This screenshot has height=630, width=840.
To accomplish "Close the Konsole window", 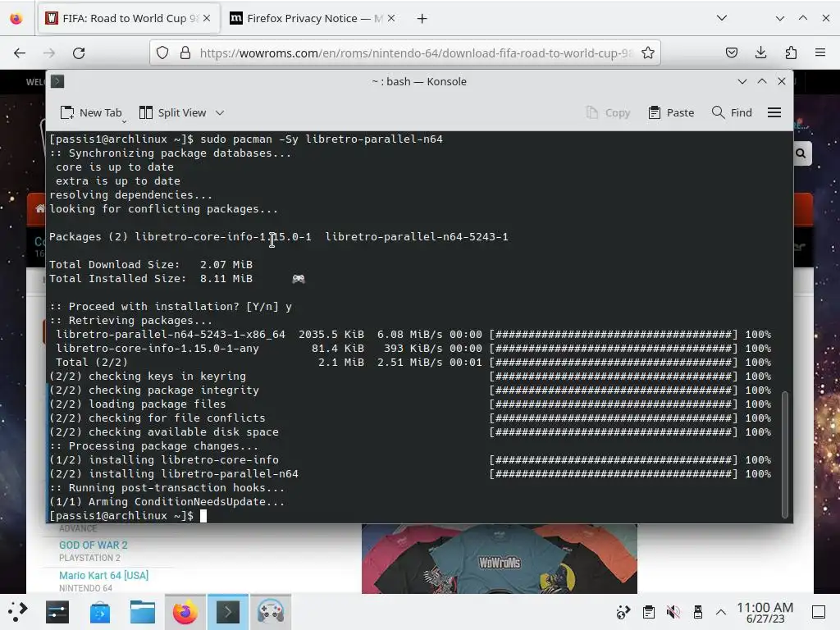I will coord(782,81).
